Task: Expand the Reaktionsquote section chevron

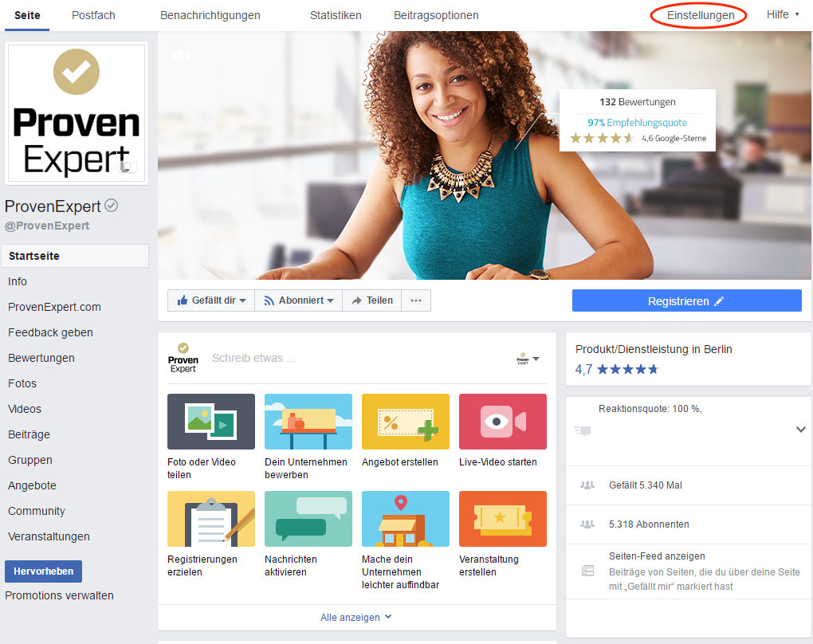Action: pyautogui.click(x=800, y=430)
